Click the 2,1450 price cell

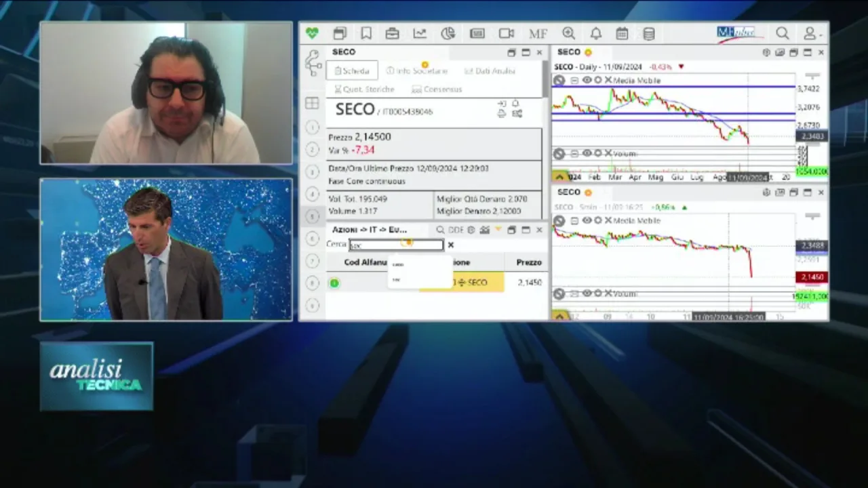pyautogui.click(x=529, y=283)
